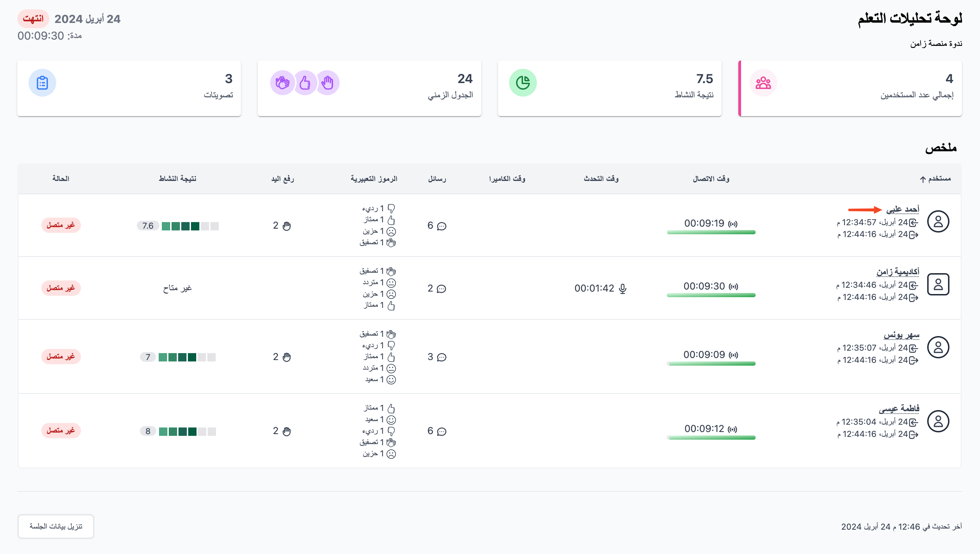Image resolution: width=980 pixels, height=554 pixels.
Task: Click the غير متصل badge in أحمد علبي row
Action: 61,226
